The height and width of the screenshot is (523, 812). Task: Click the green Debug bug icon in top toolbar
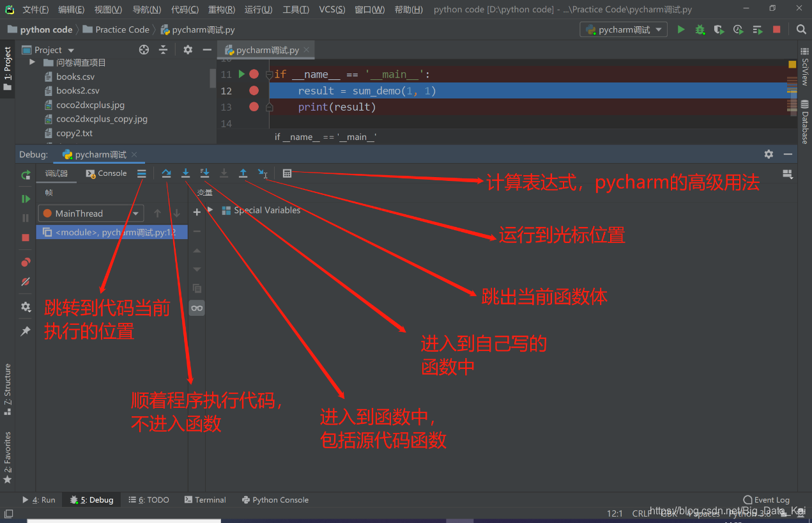[x=700, y=29]
